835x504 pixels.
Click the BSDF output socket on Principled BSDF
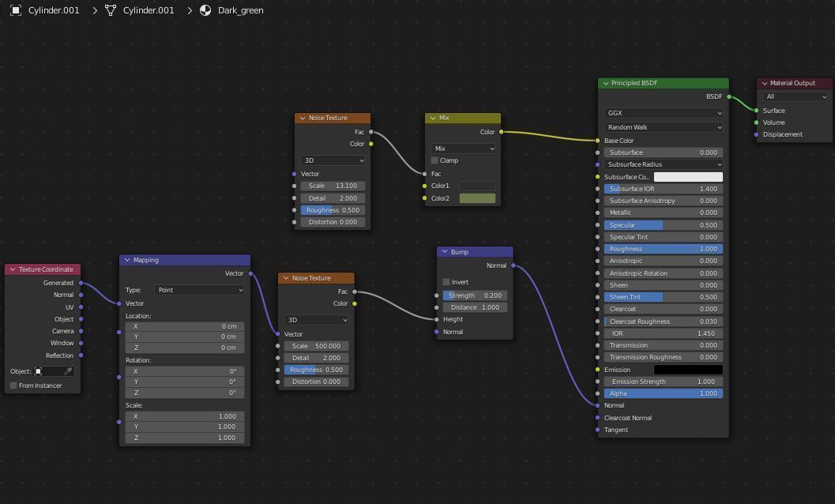(729, 96)
